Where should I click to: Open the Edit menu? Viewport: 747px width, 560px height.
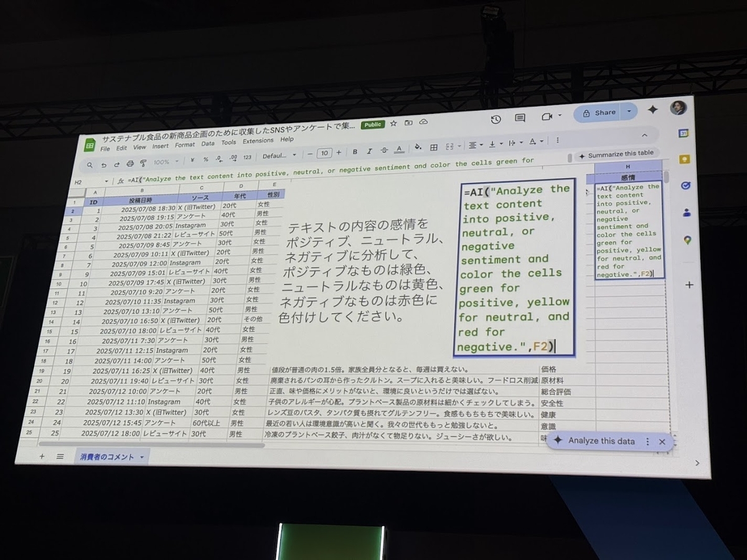tap(121, 148)
